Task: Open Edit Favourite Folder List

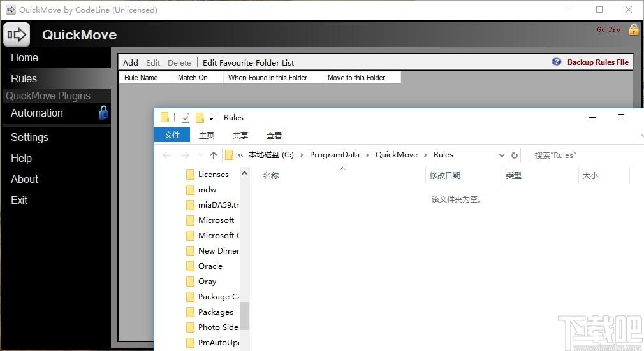Action: (x=248, y=62)
